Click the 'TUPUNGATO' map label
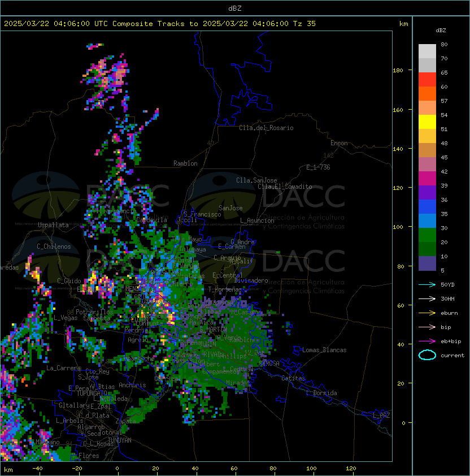 [92, 393]
